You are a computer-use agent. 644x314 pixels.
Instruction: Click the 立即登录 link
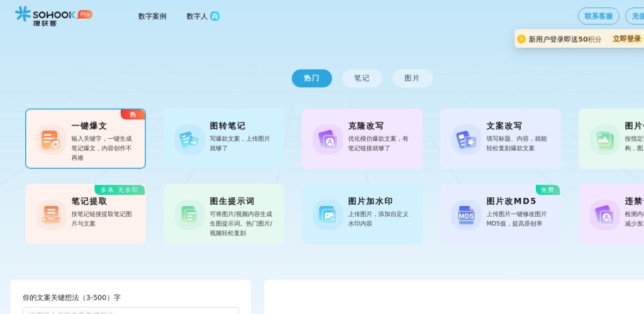pyautogui.click(x=626, y=39)
